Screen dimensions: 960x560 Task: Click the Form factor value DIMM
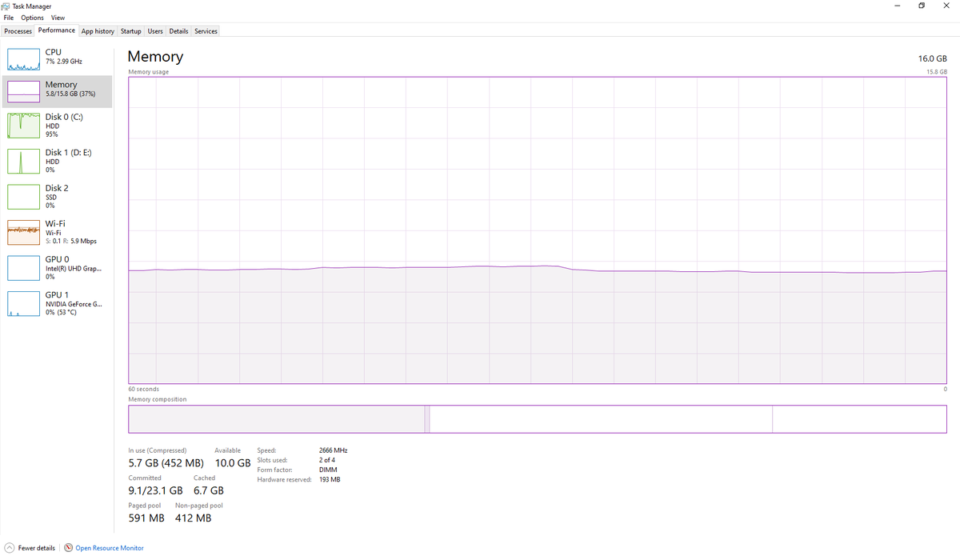[328, 470]
